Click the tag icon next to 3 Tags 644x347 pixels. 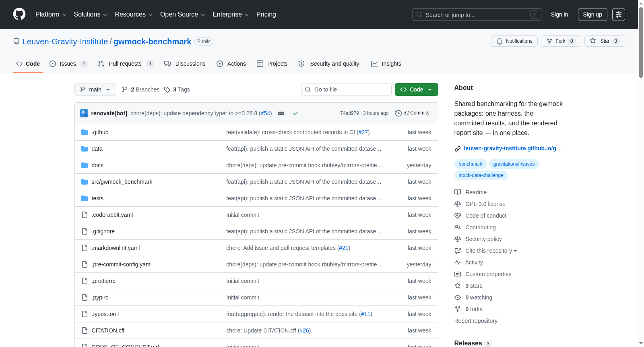167,89
